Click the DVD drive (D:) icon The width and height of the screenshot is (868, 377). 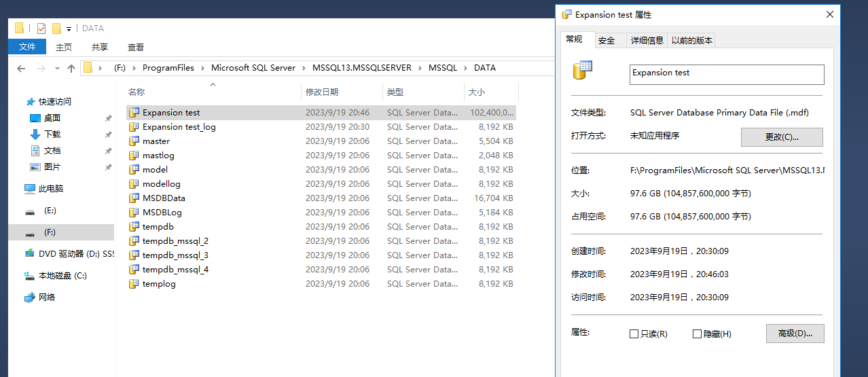pos(30,253)
